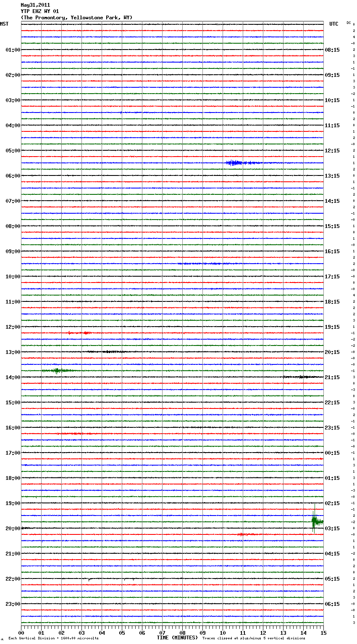The image size is (357, 644).
Task: Click the 16:15 UTC time label
Action: click(x=332, y=251)
